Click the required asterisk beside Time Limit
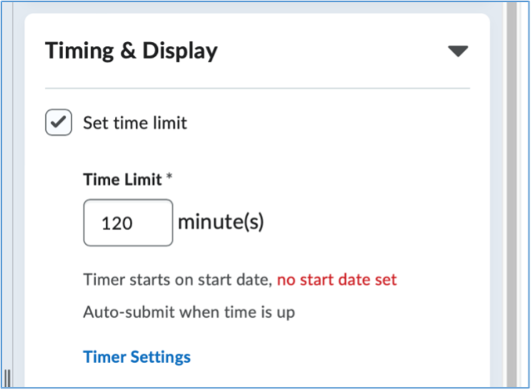532x392 pixels. [x=169, y=178]
